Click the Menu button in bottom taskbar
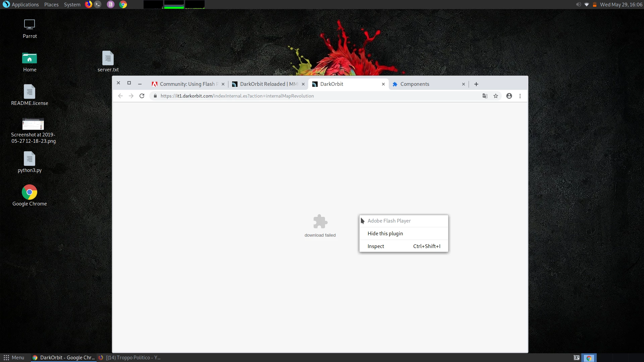The height and width of the screenshot is (362, 644). coord(14,358)
